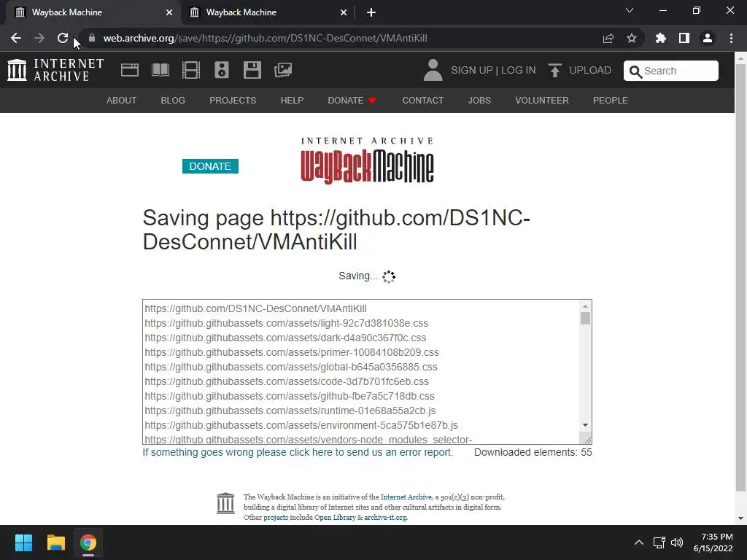Open the Internet Archive home logo
This screenshot has width=747, height=560.
coord(55,70)
